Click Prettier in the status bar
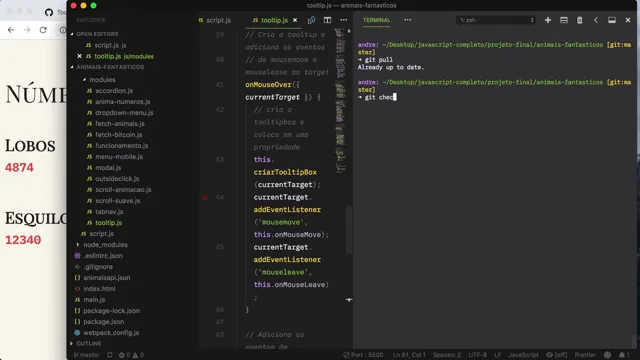Image resolution: width=640 pixels, height=360 pixels. (x=585, y=355)
